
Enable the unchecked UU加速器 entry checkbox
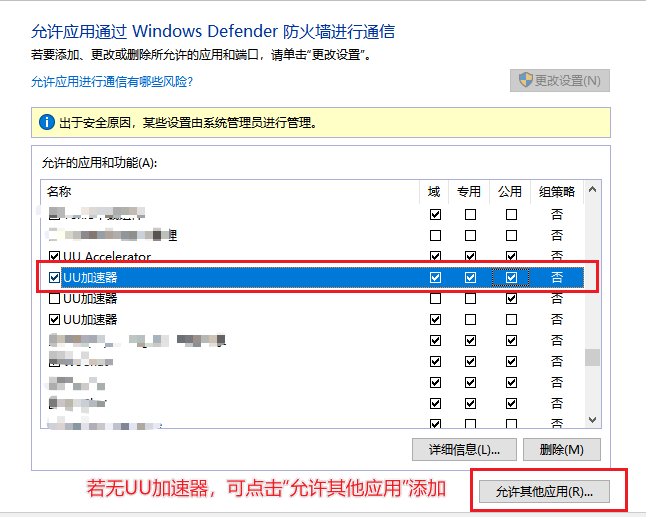[55, 298]
